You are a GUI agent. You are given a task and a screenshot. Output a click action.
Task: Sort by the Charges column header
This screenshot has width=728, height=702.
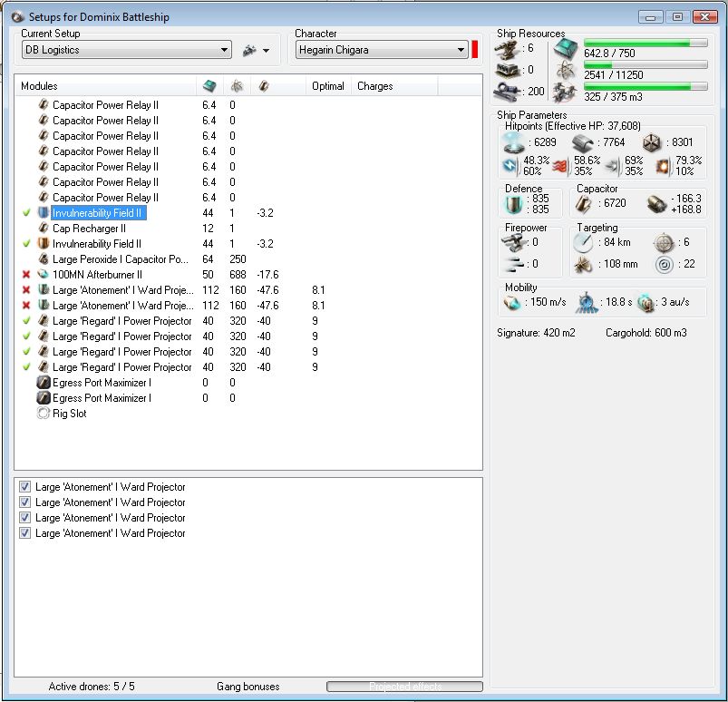(394, 86)
